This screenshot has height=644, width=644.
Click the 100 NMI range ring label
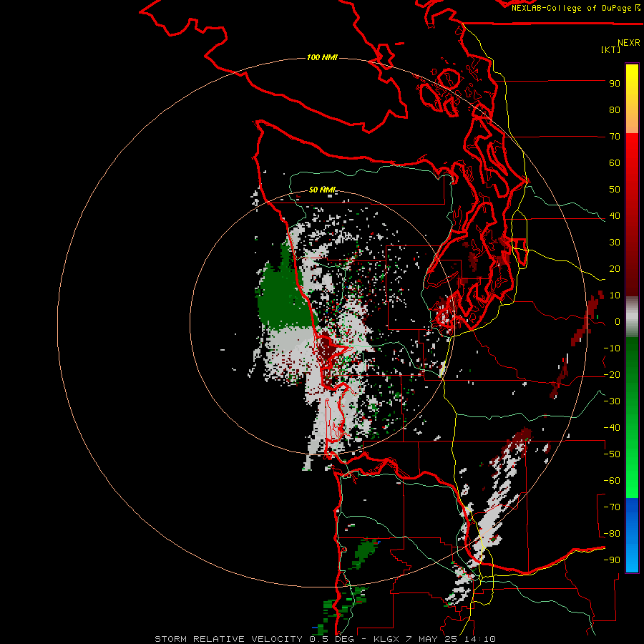coord(322,57)
